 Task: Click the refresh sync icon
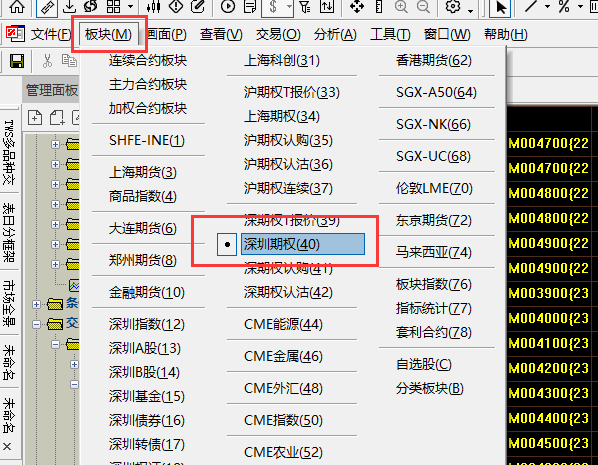91,6
